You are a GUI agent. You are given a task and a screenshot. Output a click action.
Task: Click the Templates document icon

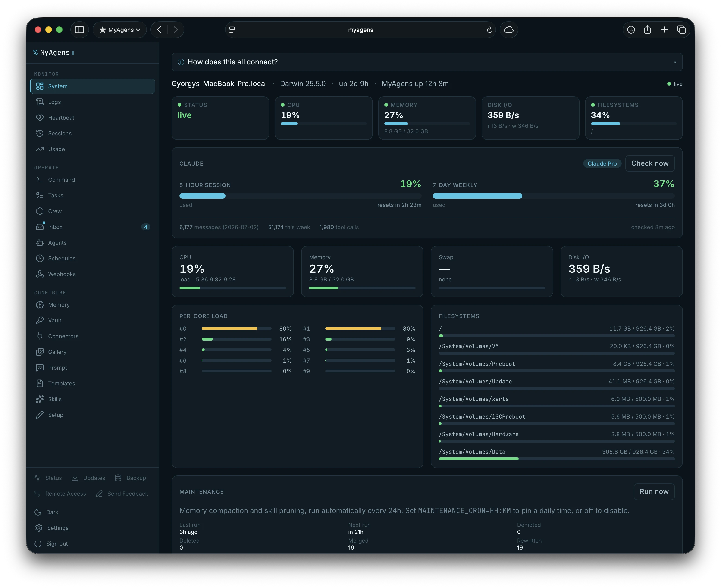(40, 383)
